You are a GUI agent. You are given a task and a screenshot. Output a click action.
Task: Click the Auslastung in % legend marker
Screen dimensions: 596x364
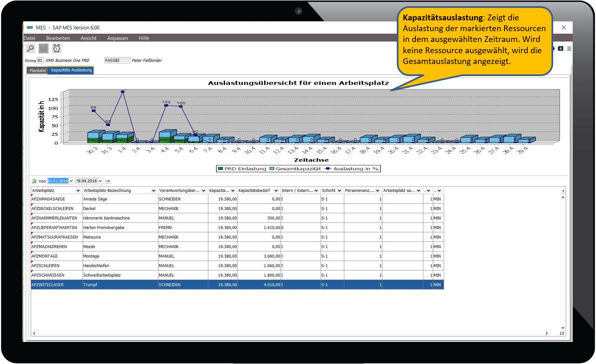[x=328, y=169]
